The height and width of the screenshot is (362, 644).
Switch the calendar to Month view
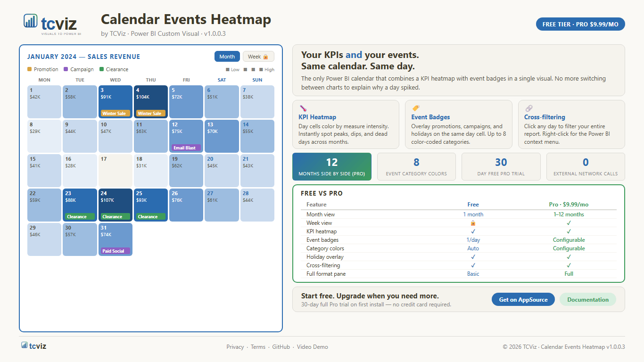[x=227, y=57]
